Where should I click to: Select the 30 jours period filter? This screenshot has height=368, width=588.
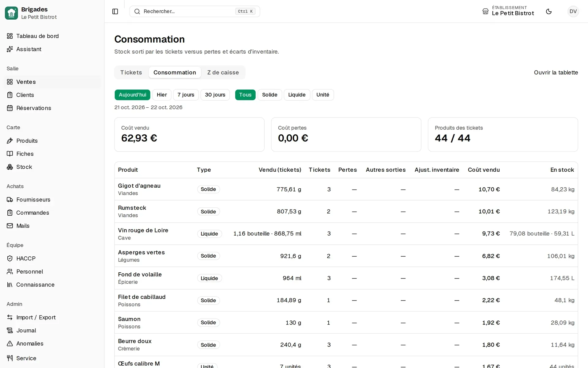tap(215, 95)
